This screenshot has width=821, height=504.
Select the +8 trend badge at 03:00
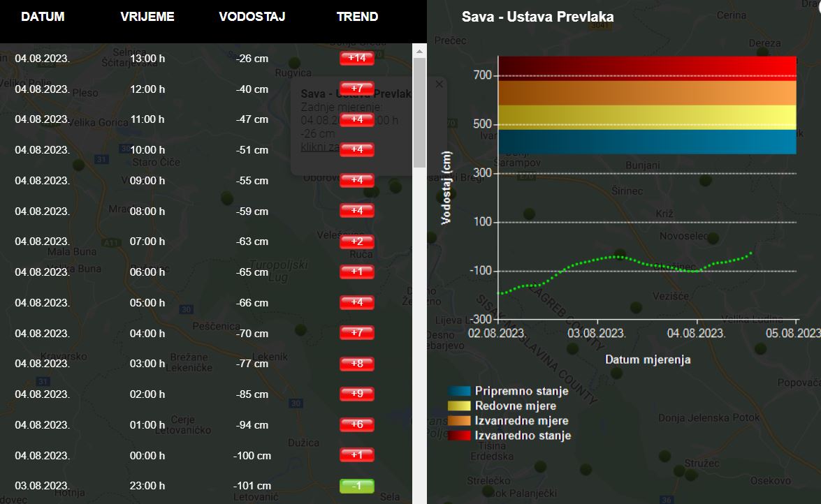[x=357, y=364]
